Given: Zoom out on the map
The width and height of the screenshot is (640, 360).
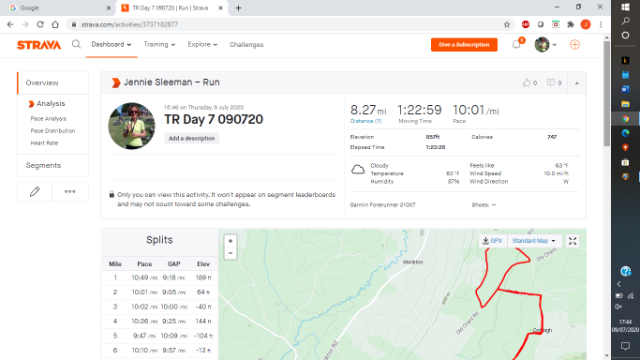Looking at the screenshot, I should pos(230,253).
